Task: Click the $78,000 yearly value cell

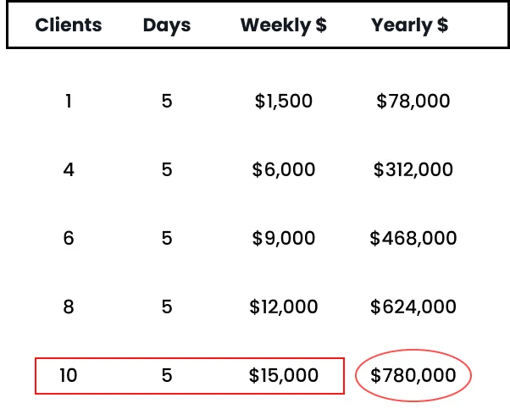Action: [413, 102]
